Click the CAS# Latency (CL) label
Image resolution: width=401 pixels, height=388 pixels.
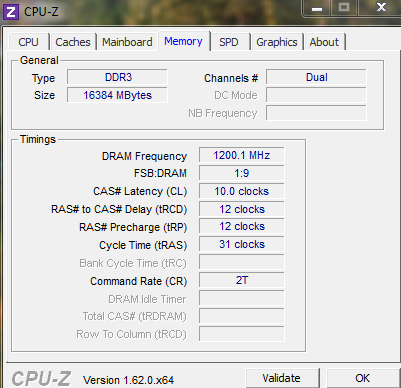140,192
